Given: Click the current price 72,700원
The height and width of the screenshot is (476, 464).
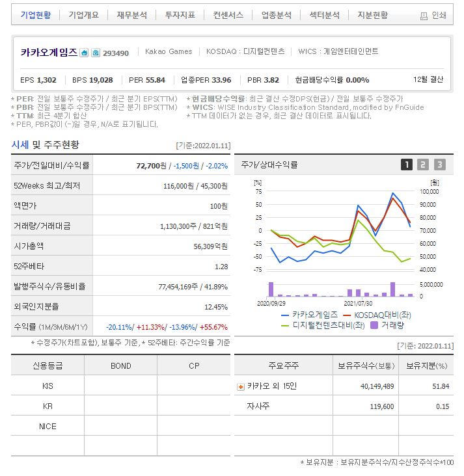Looking at the screenshot, I should pyautogui.click(x=152, y=166).
